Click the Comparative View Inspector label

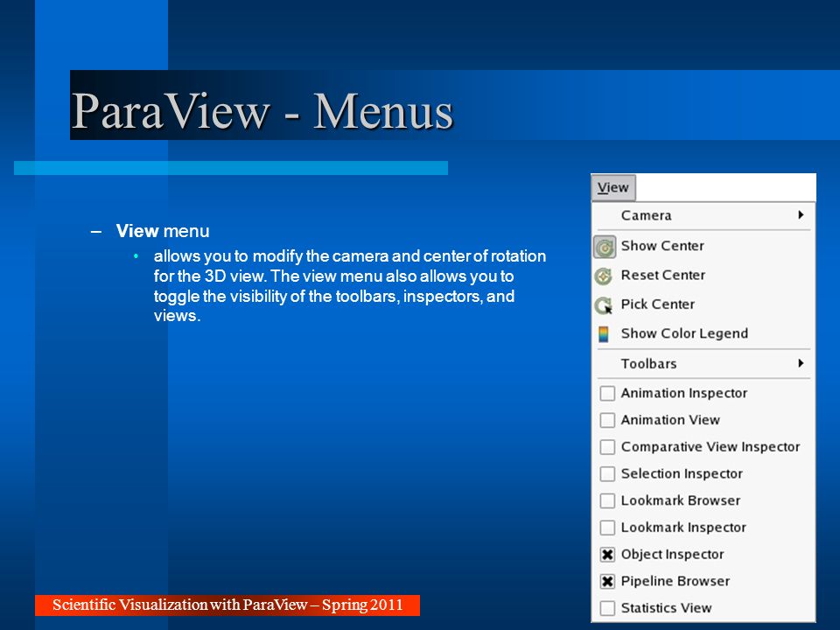coord(710,447)
